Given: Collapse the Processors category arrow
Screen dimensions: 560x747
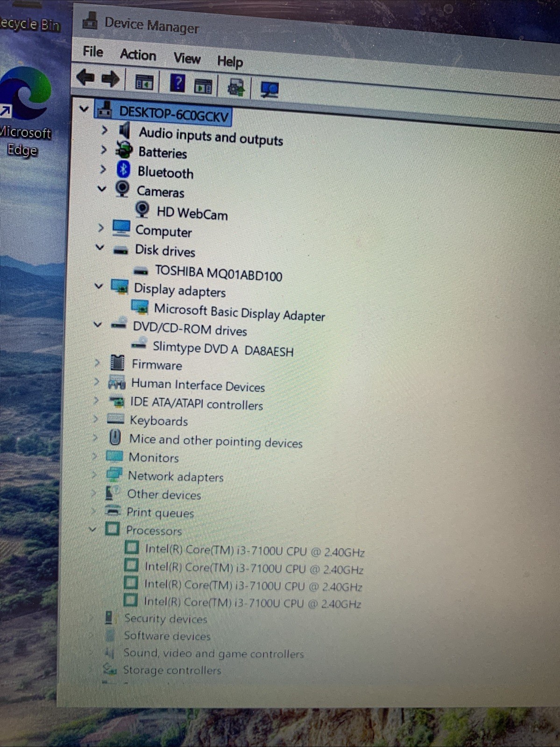Looking at the screenshot, I should 92,529.
